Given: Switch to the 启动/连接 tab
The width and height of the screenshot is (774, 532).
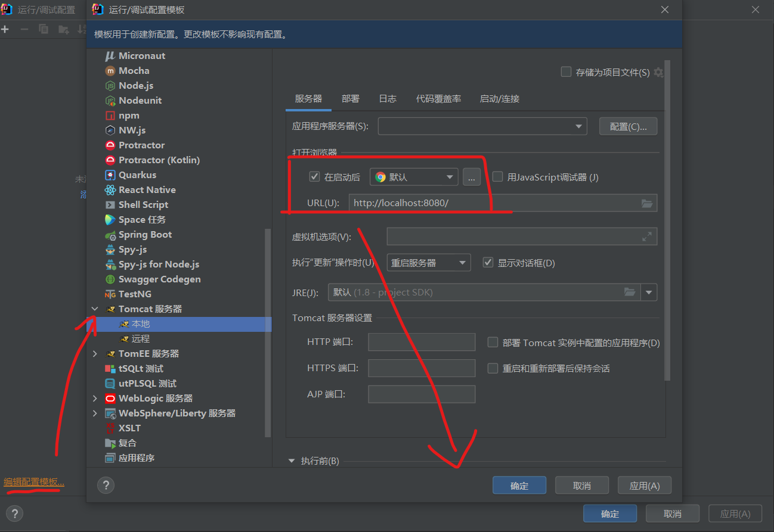Looking at the screenshot, I should (x=500, y=99).
